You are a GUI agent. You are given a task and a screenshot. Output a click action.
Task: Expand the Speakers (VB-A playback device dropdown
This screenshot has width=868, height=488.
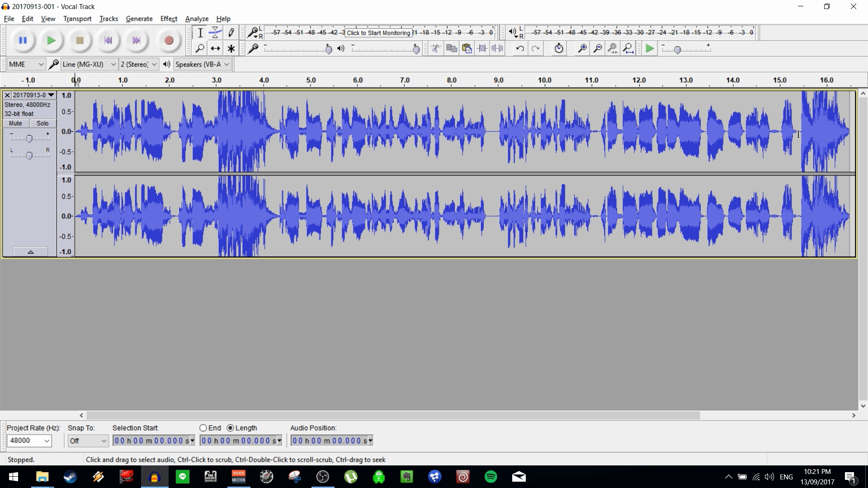tap(226, 64)
